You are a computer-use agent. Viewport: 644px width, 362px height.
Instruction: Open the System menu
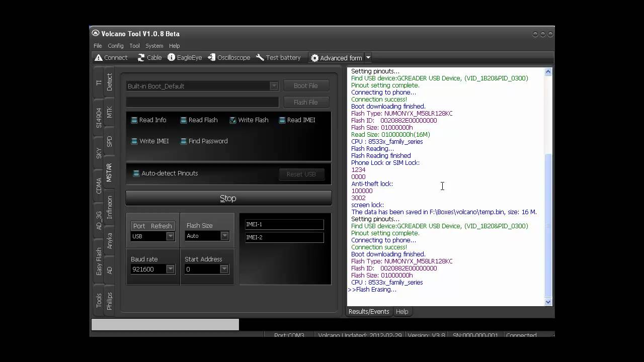click(x=154, y=46)
